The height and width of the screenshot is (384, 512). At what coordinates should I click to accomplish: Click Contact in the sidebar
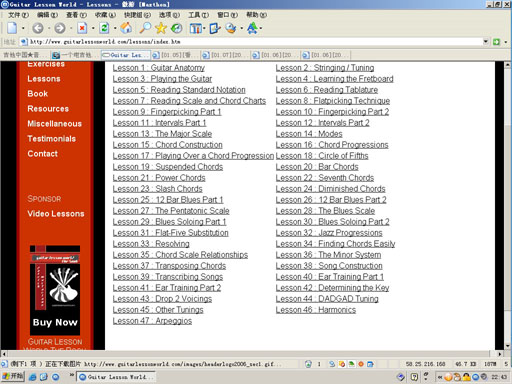[43, 154]
